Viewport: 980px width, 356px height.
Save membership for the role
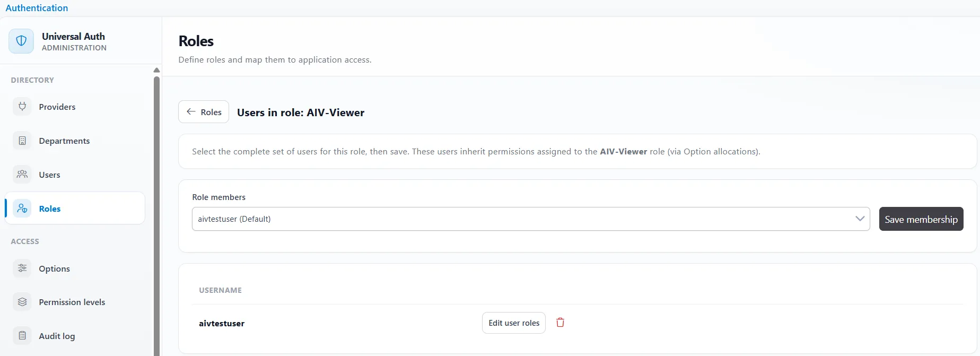click(921, 219)
